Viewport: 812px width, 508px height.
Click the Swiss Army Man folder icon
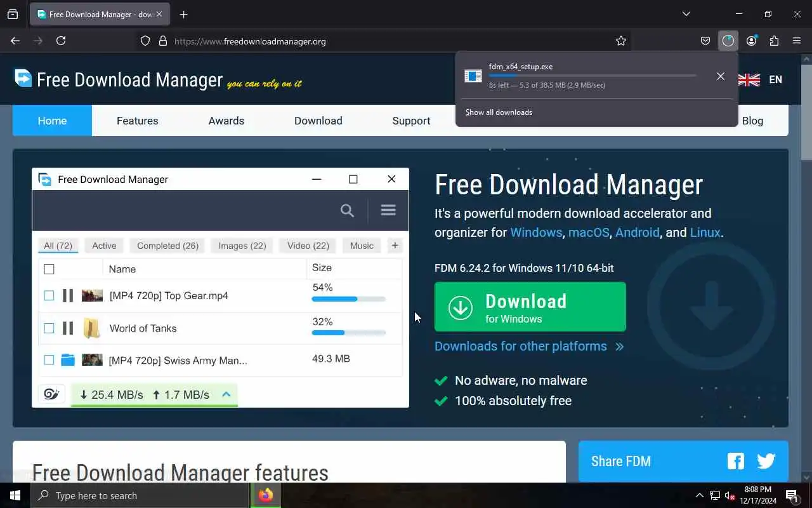[68, 360]
